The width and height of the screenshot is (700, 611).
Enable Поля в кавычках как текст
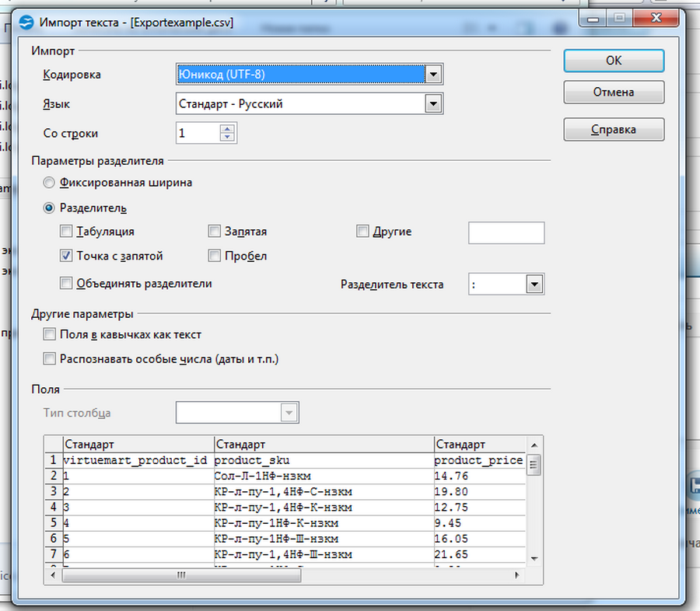pyautogui.click(x=50, y=334)
